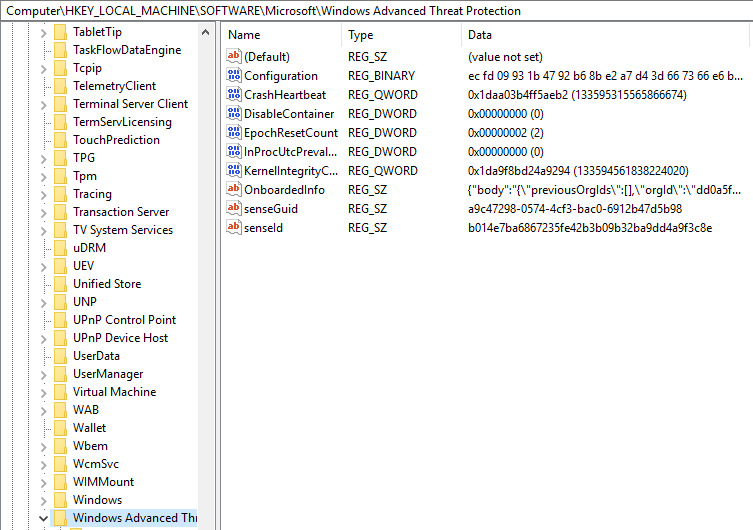Click the uDRM folder icon
Image resolution: width=753 pixels, height=530 pixels.
tap(61, 248)
